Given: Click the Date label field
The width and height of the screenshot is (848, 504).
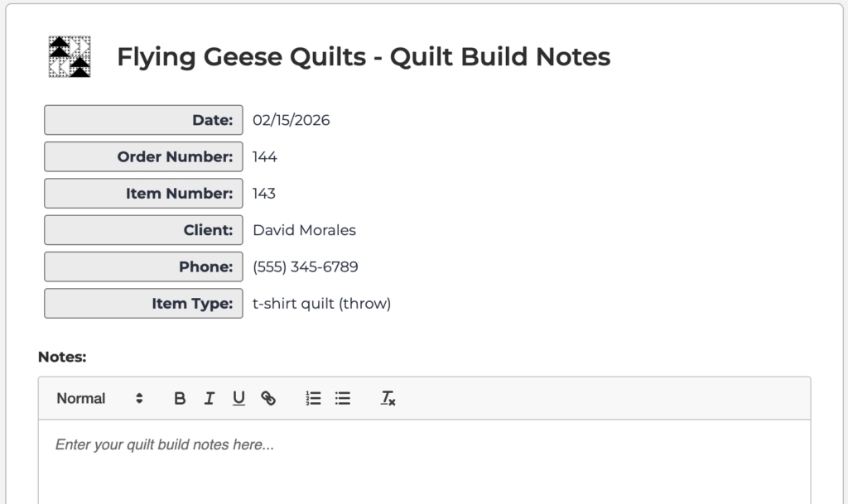Looking at the screenshot, I should pos(143,120).
